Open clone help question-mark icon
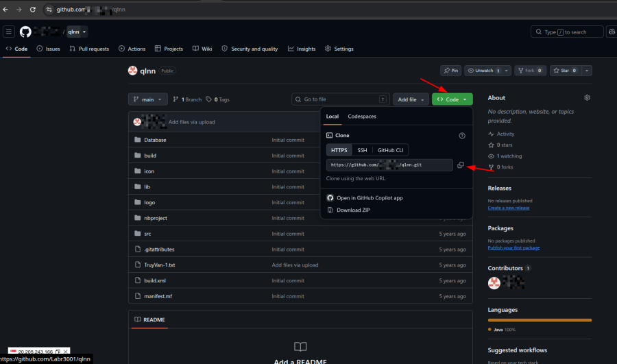 click(x=462, y=136)
